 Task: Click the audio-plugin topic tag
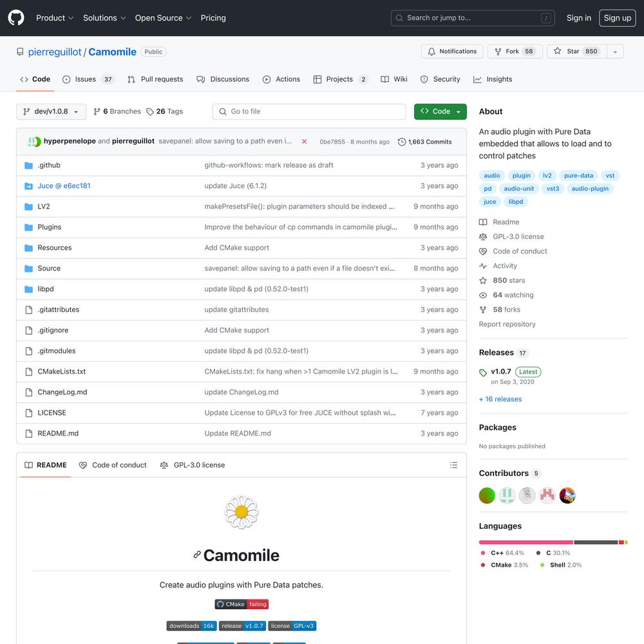[590, 189]
